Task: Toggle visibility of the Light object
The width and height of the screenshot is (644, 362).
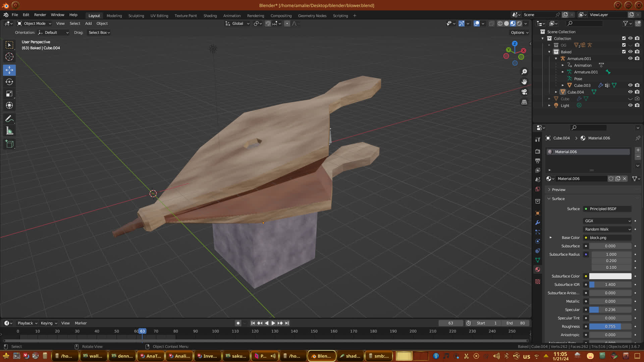Action: click(x=630, y=105)
